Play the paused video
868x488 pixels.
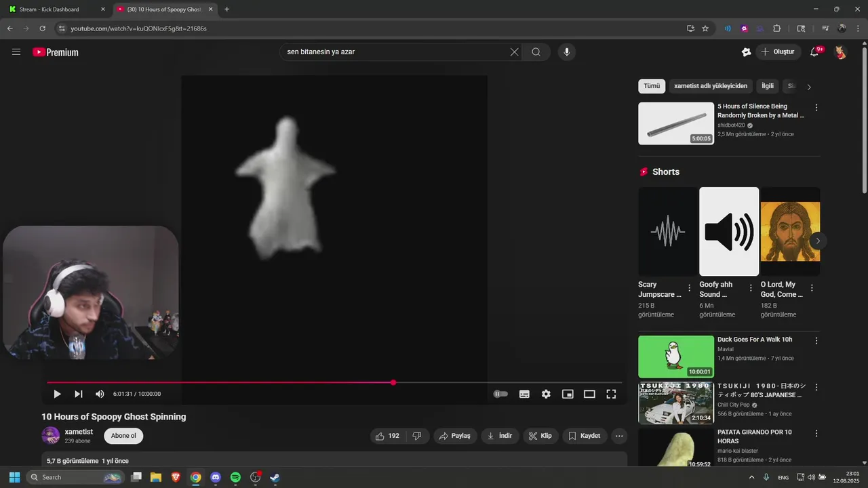point(57,394)
